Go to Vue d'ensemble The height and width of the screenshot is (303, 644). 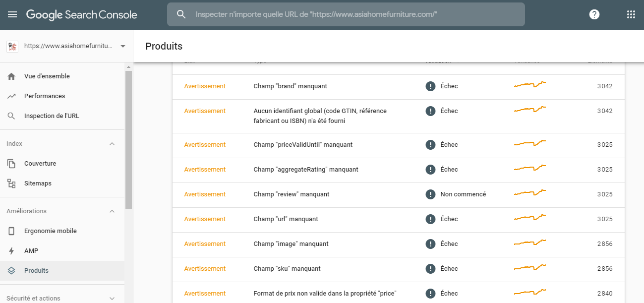point(62,76)
